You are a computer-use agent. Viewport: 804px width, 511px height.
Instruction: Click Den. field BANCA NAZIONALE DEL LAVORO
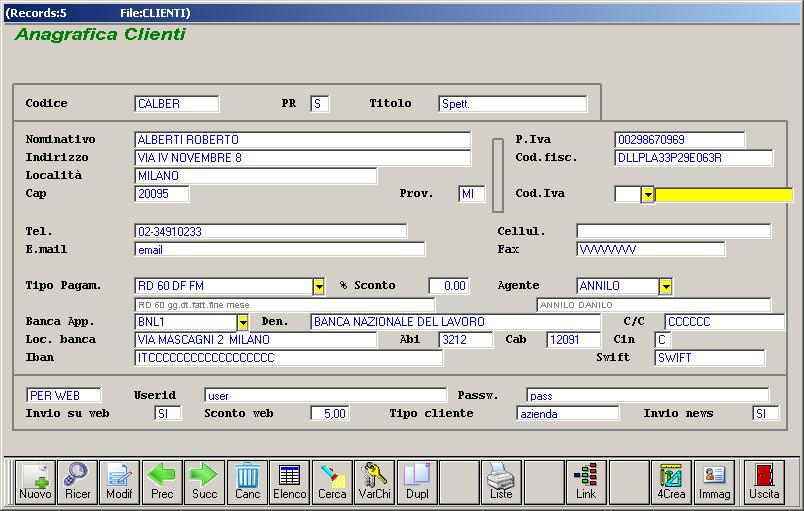pyautogui.click(x=455, y=321)
